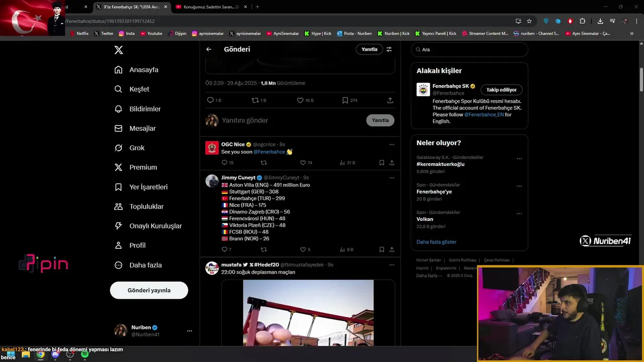Repost the OGC Nice tweet

tap(264, 162)
